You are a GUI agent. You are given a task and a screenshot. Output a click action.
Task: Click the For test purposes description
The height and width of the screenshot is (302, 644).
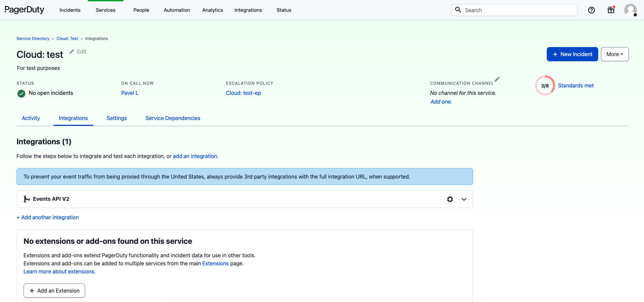38,68
